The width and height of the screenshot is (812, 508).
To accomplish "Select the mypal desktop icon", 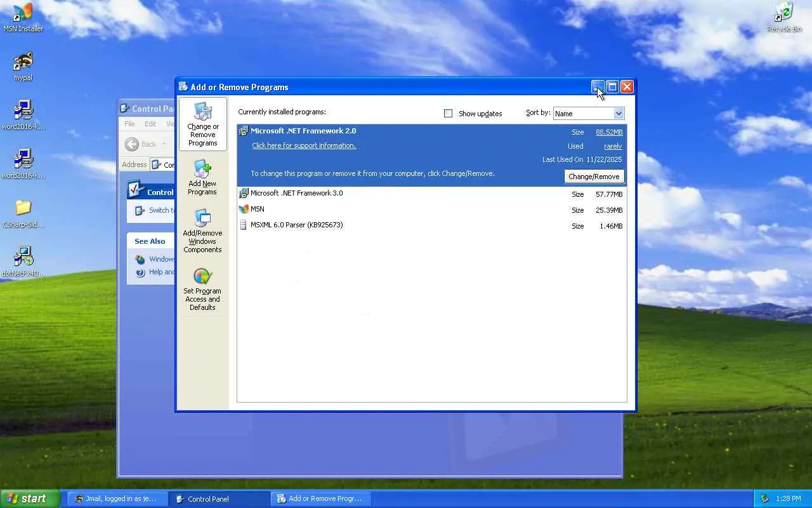I will pyautogui.click(x=23, y=67).
